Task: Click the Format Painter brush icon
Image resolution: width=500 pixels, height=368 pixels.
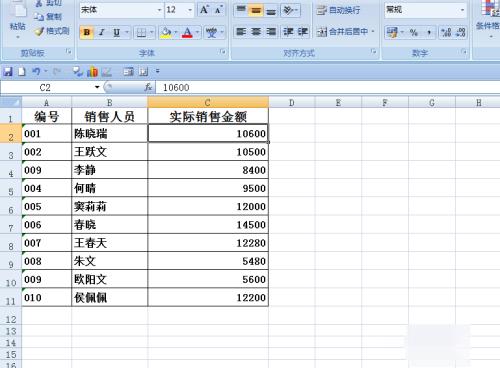Action: (x=39, y=32)
